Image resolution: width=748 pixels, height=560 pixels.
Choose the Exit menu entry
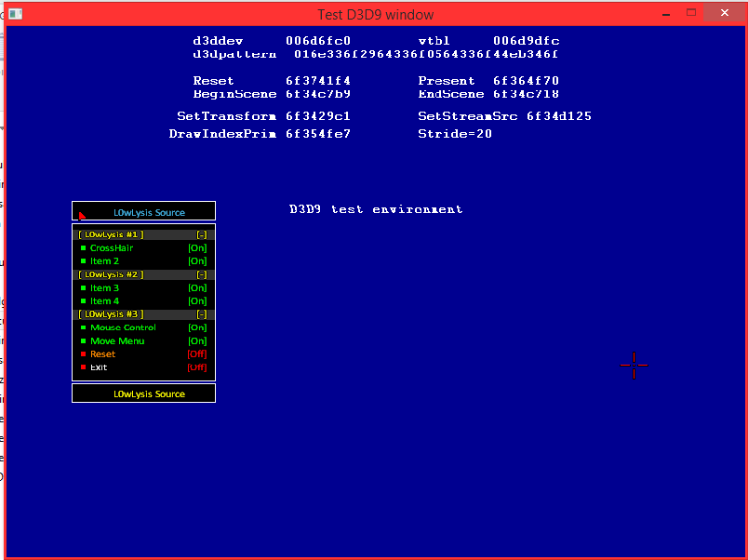coord(99,367)
